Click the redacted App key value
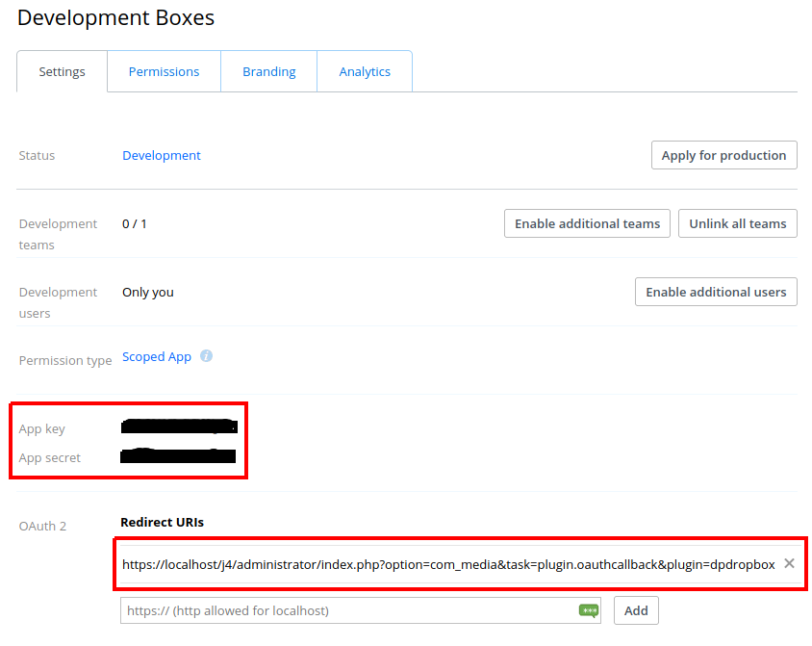The image size is (812, 646). point(179,426)
